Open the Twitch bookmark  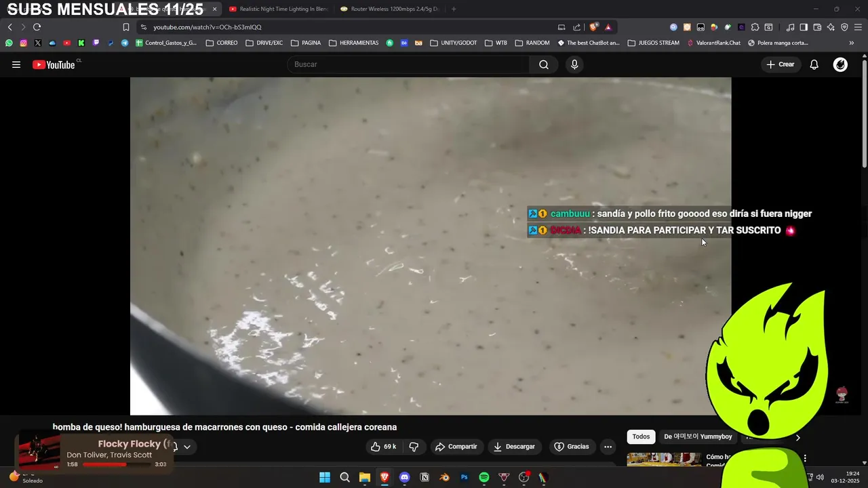[x=96, y=43]
